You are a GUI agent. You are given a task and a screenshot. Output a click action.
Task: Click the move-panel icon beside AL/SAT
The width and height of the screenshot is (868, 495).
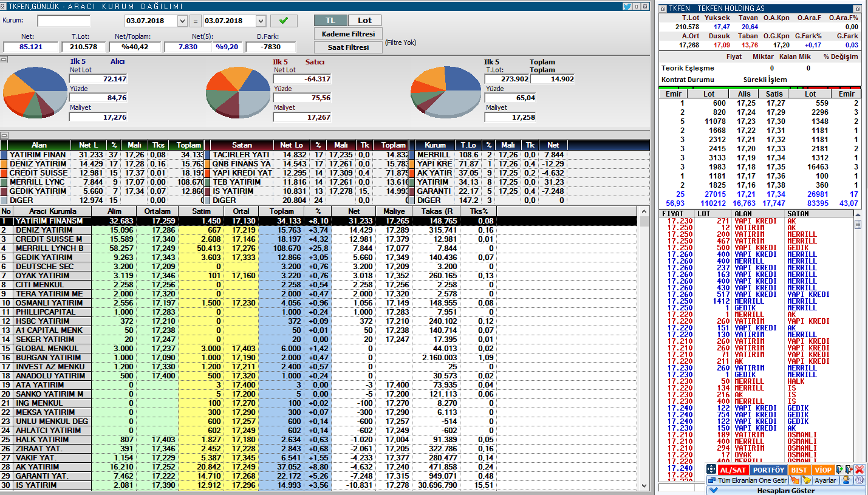(x=711, y=469)
